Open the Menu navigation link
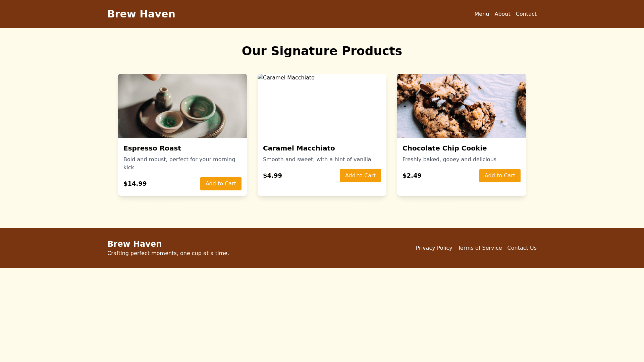Viewport: 644px width, 362px height. tap(482, 14)
